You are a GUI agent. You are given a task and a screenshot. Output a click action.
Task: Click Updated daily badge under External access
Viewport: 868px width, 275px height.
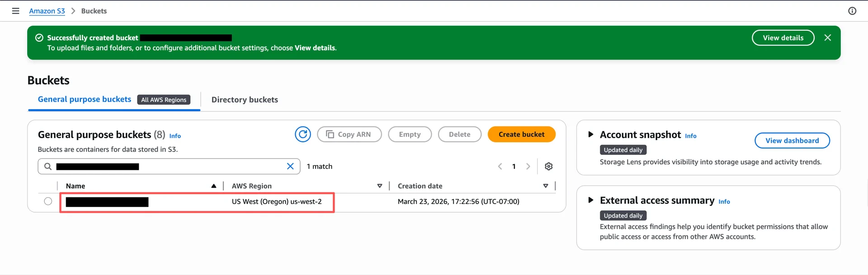pos(623,216)
